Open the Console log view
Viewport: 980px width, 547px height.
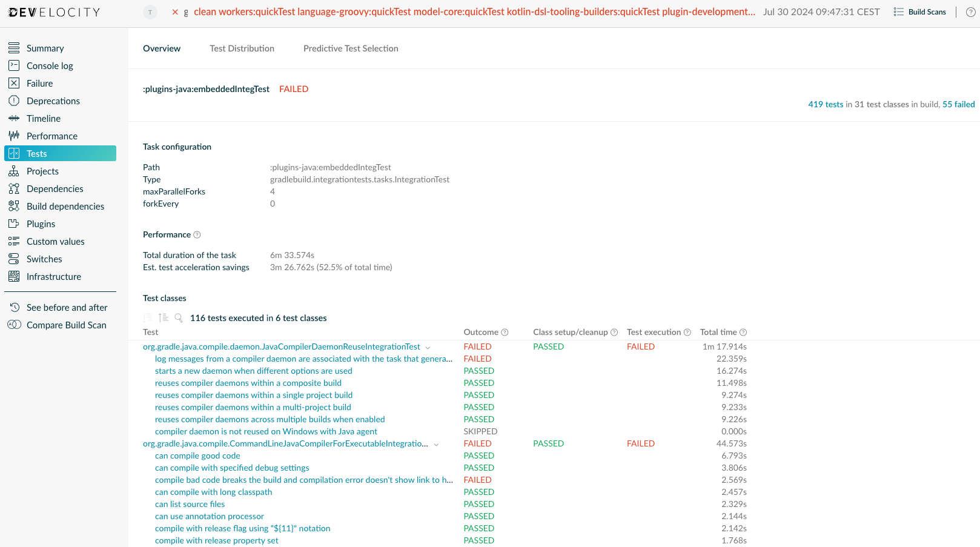tap(50, 65)
